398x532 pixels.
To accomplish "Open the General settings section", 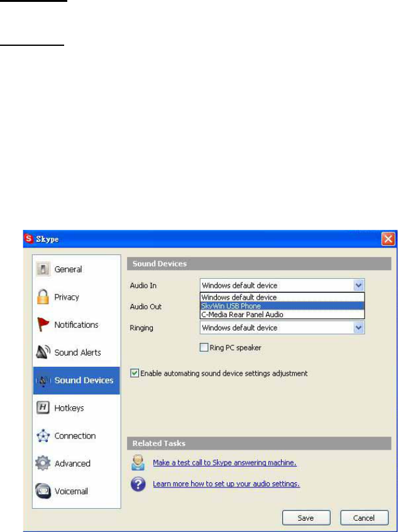I will pyautogui.click(x=77, y=269).
